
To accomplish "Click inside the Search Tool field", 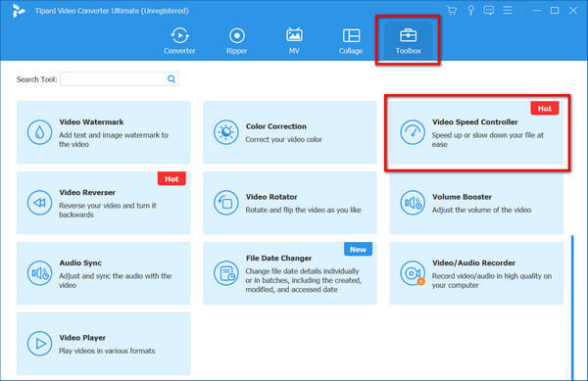I will (113, 79).
